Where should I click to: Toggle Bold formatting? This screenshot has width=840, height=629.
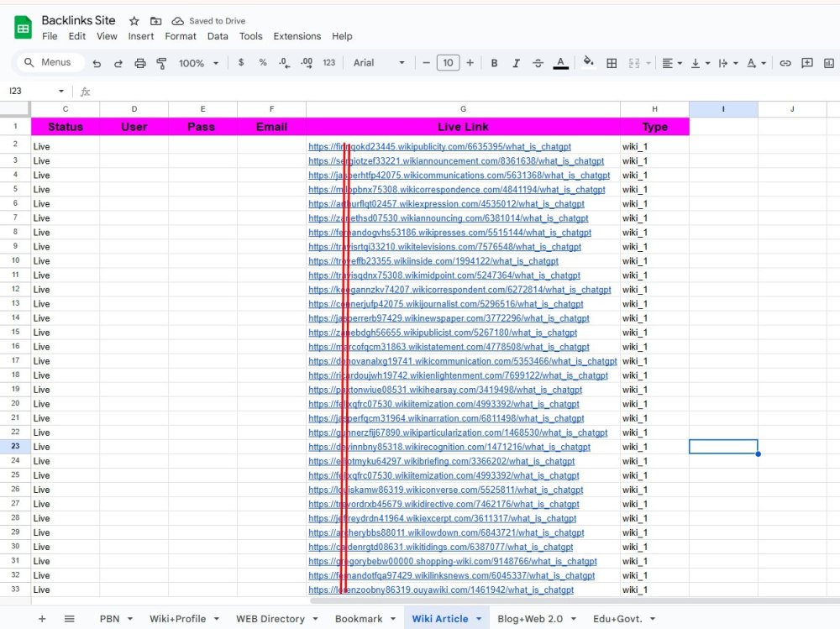(494, 63)
